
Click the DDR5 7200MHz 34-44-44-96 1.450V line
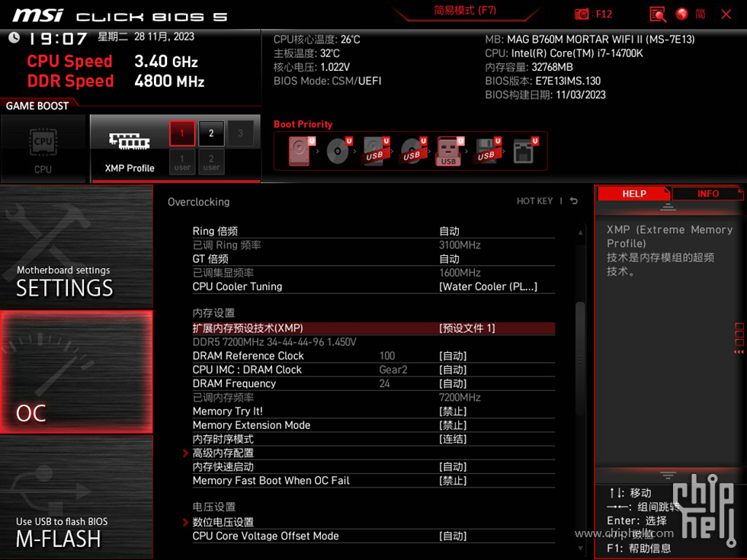[x=274, y=342]
